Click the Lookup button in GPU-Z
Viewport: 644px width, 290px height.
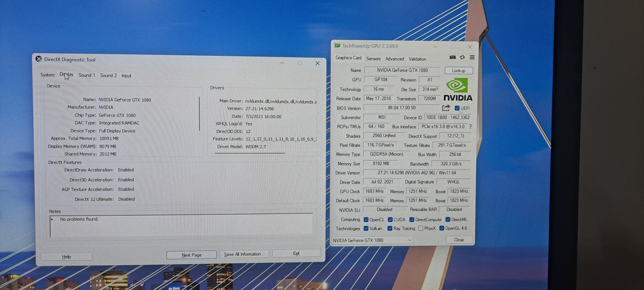(x=459, y=71)
